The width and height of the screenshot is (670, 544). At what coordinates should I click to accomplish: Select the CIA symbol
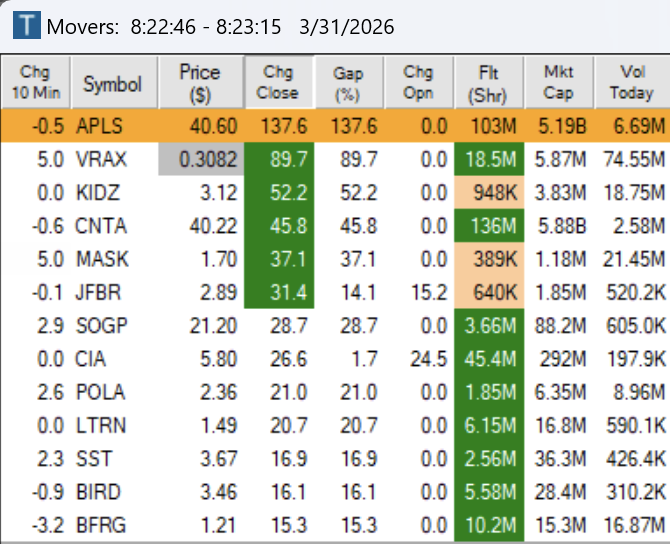(90, 359)
